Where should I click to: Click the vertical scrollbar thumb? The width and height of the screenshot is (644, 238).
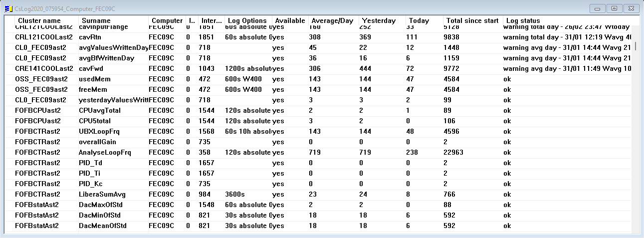coord(635,46)
